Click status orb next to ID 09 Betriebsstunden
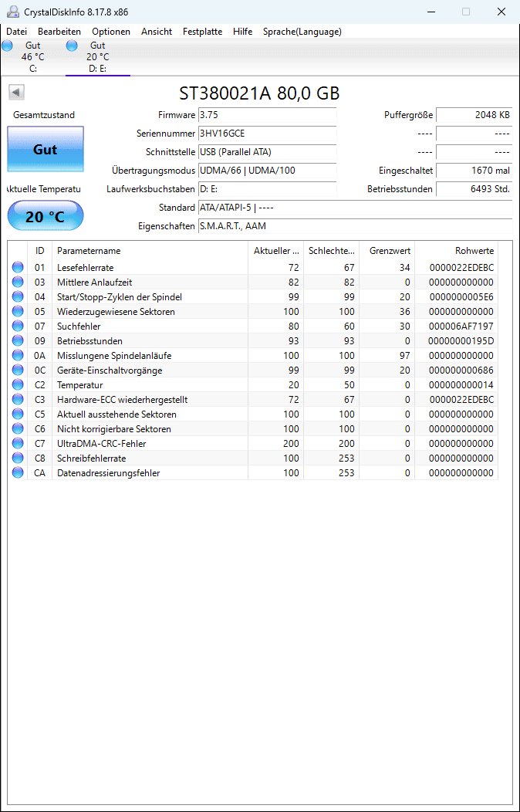 [18, 341]
